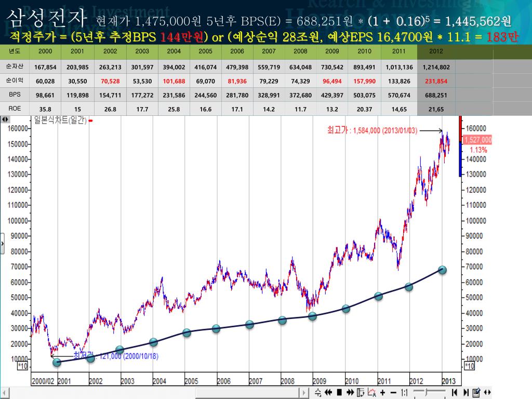
Task: Click the BPS data point for 2000
Action: tap(57, 362)
